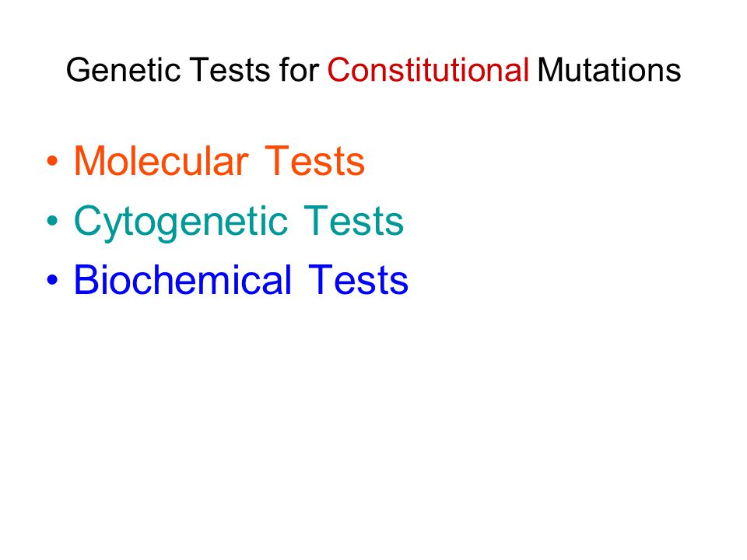
Task: Select the word Molecular in orange
Action: tap(161, 161)
